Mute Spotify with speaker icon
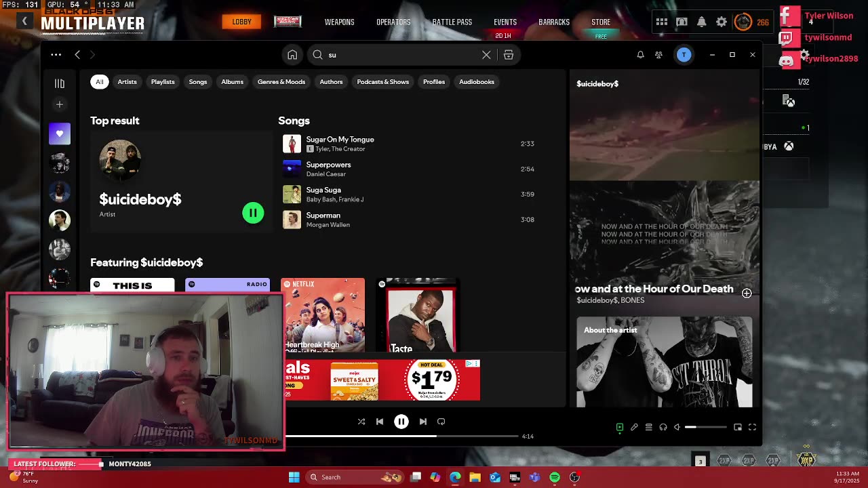Viewport: 868px width, 488px height. [677, 427]
